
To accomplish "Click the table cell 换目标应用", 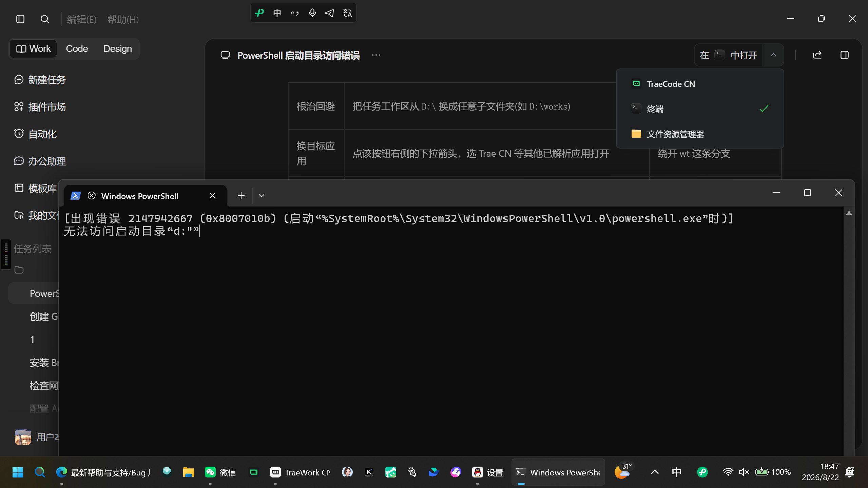I will tap(316, 153).
